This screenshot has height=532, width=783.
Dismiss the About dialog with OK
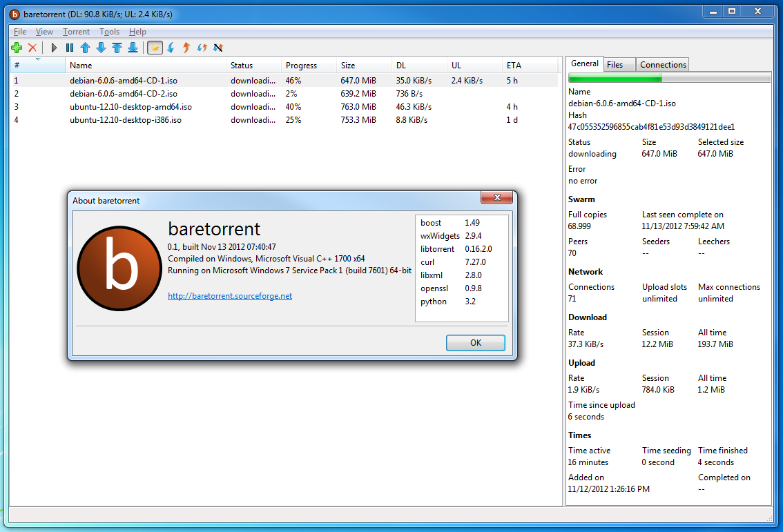click(475, 342)
